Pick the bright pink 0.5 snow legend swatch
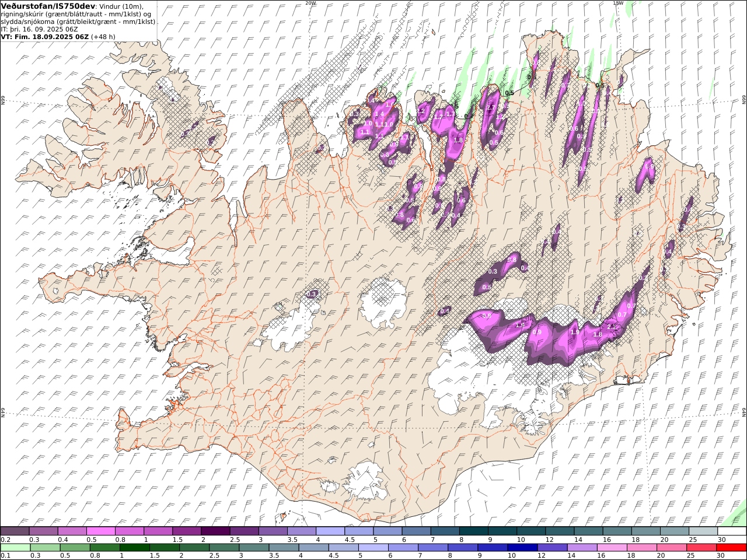This screenshot has width=747, height=560. point(100,531)
